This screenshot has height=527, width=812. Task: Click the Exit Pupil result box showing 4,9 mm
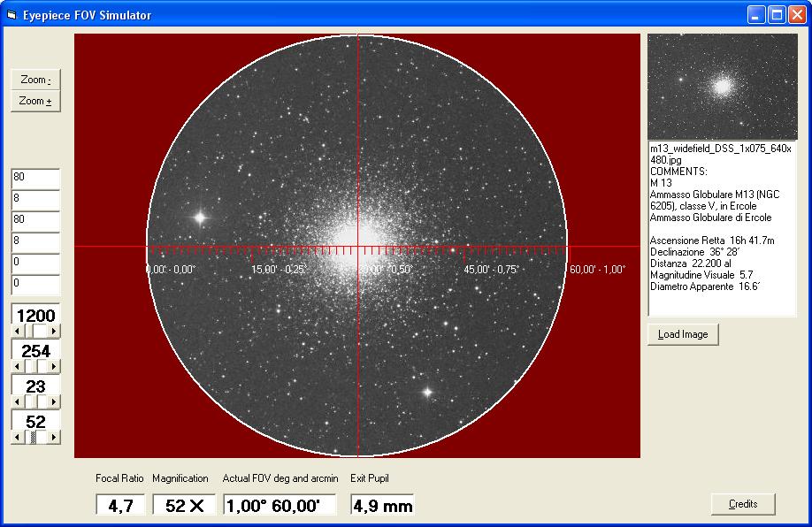tap(383, 505)
